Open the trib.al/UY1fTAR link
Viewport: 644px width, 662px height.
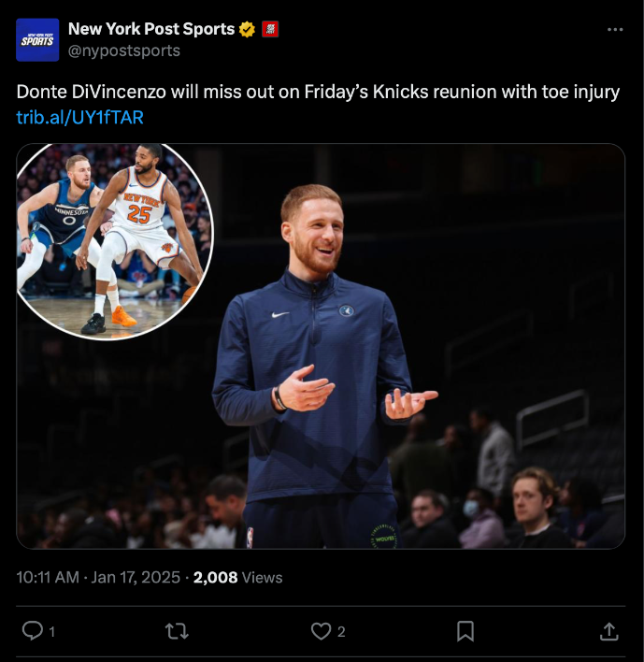(x=79, y=118)
